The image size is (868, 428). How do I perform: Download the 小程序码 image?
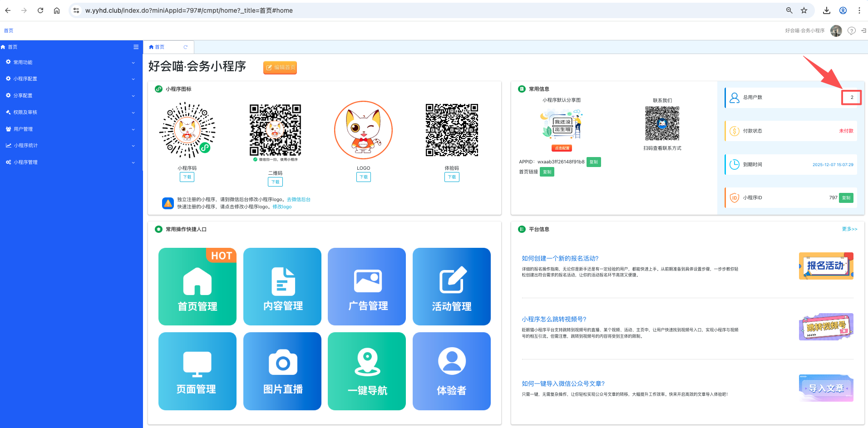coord(187,177)
